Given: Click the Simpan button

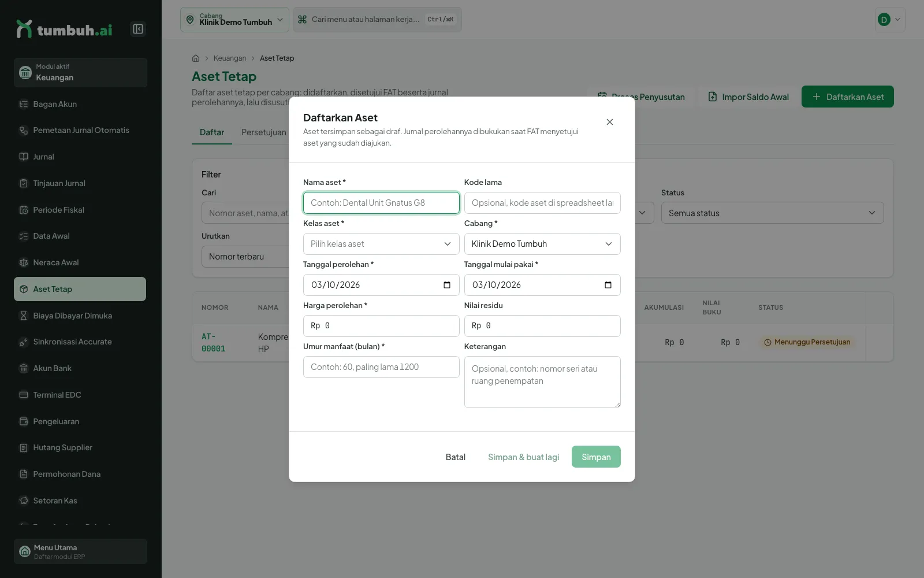Looking at the screenshot, I should pyautogui.click(x=596, y=457).
